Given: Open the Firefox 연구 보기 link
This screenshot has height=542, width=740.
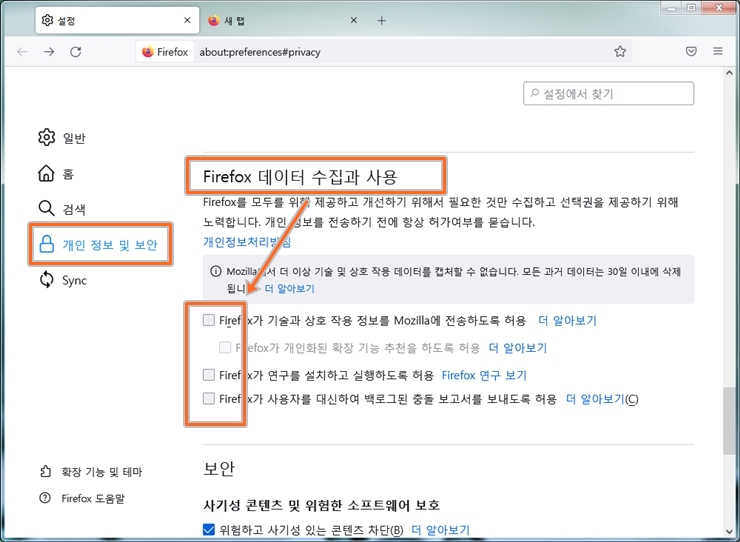Looking at the screenshot, I should tap(484, 375).
